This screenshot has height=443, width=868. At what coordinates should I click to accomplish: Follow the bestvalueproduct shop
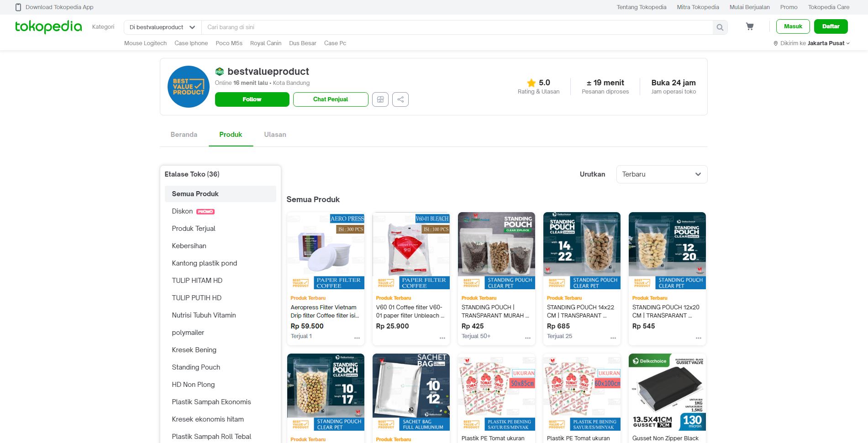(252, 99)
